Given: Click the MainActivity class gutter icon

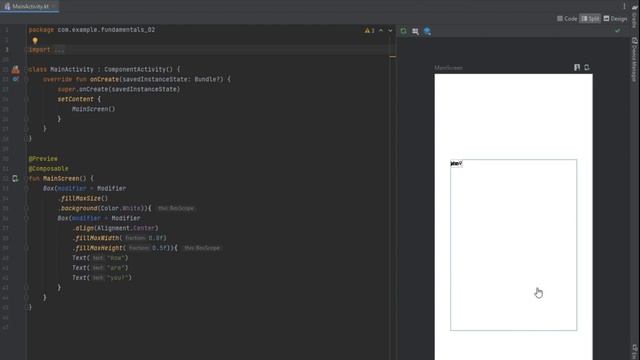Looking at the screenshot, I should point(16,69).
